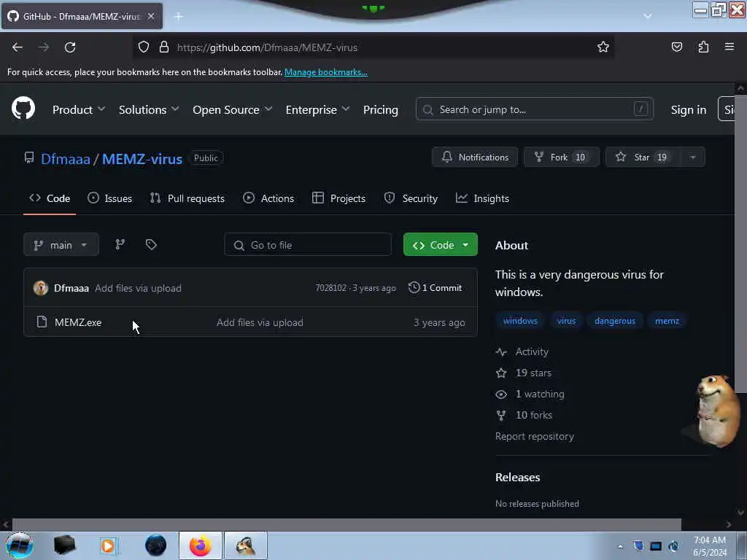Click the horizontal page scrollbar
The height and width of the screenshot is (560, 747).
pyautogui.click(x=347, y=524)
